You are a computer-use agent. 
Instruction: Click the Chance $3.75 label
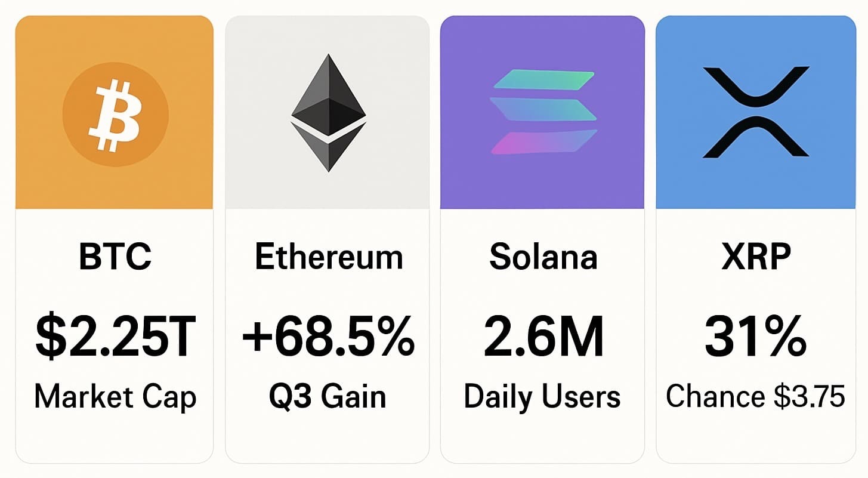(755, 396)
